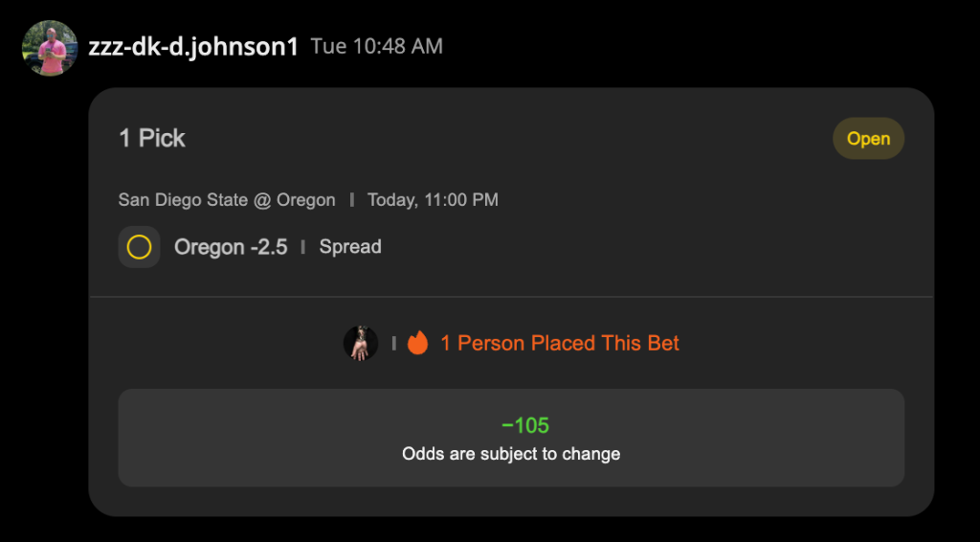Screen dimensions: 980x542
Task: Click the Today, 11:00 PM game time
Action: coord(433,200)
